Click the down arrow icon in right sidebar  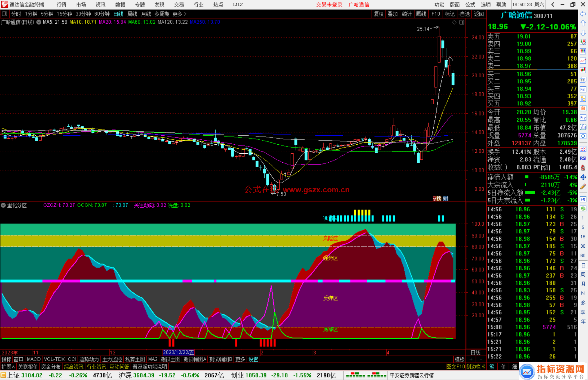pos(583,33)
